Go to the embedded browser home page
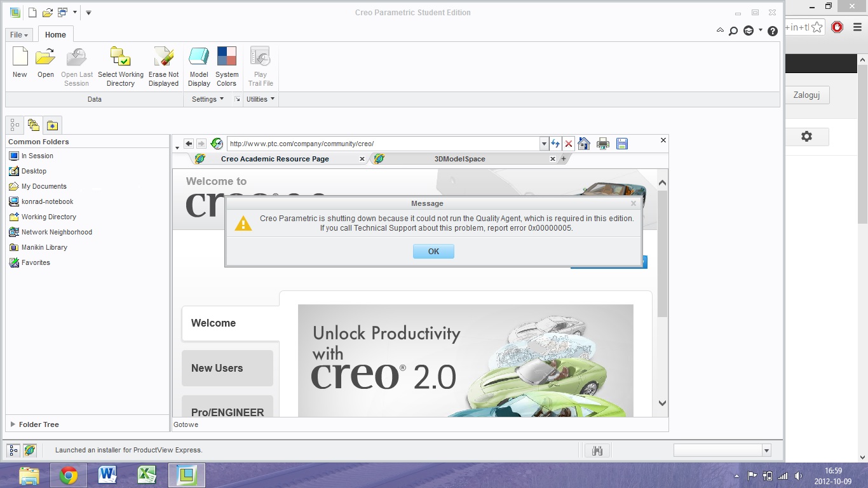The image size is (868, 488). click(584, 144)
